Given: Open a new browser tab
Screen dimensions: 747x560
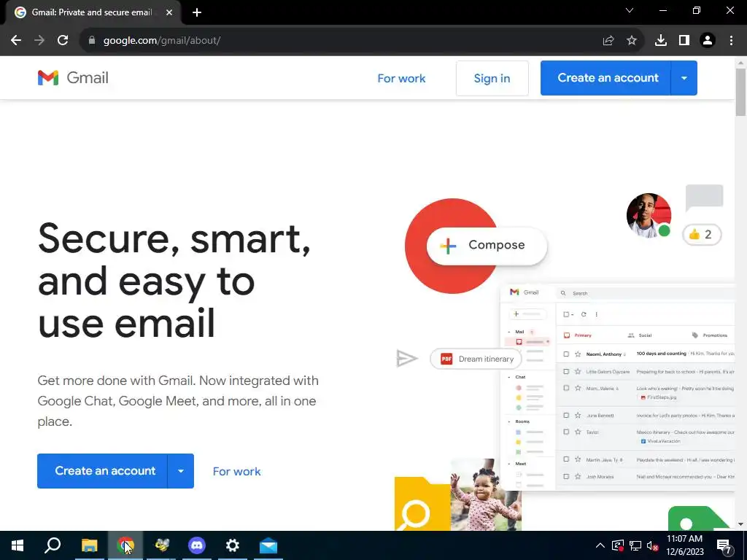Looking at the screenshot, I should pyautogui.click(x=197, y=12).
